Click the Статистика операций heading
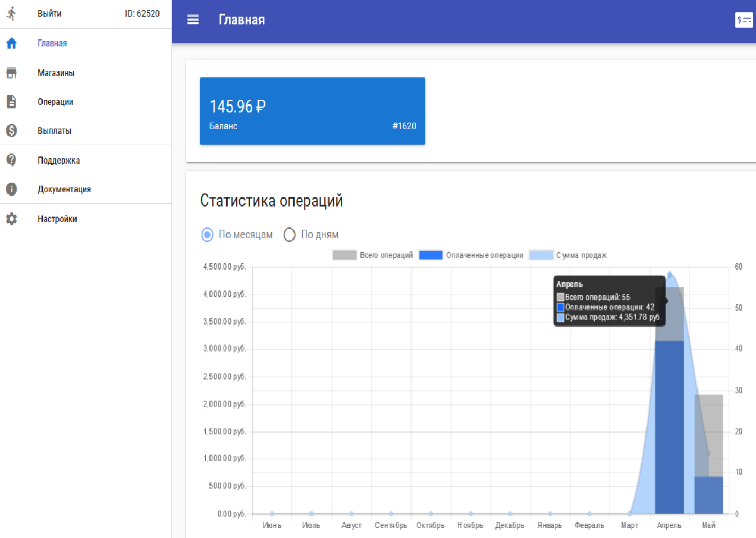Image resolution: width=756 pixels, height=538 pixels. pyautogui.click(x=272, y=201)
